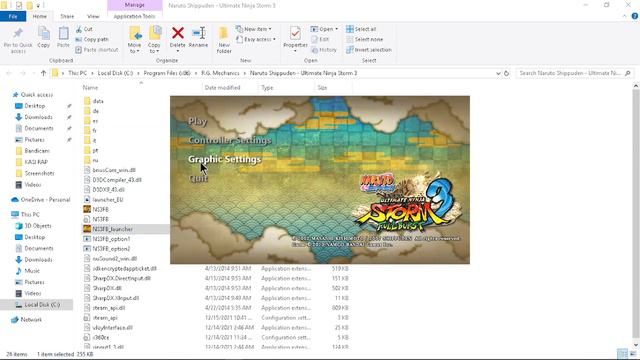This screenshot has width=640, height=360.
Task: Click History in Open group
Action: point(324,50)
